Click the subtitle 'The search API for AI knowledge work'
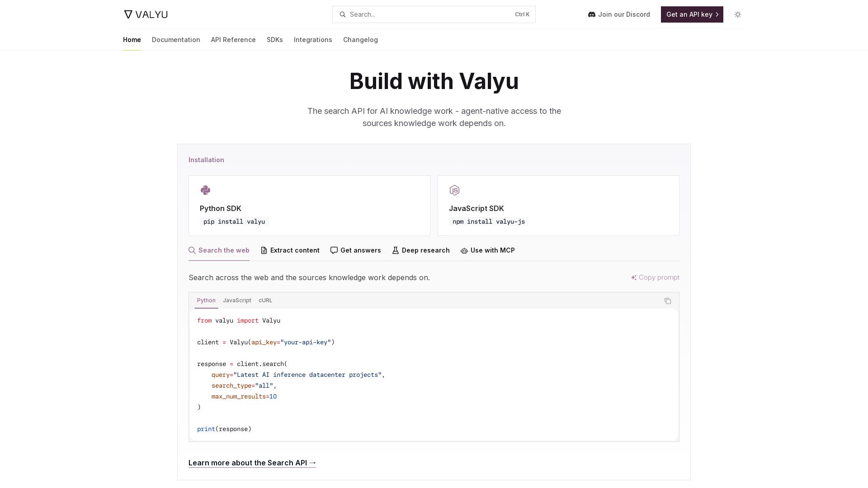Image resolution: width=868 pixels, height=488 pixels. (382, 111)
